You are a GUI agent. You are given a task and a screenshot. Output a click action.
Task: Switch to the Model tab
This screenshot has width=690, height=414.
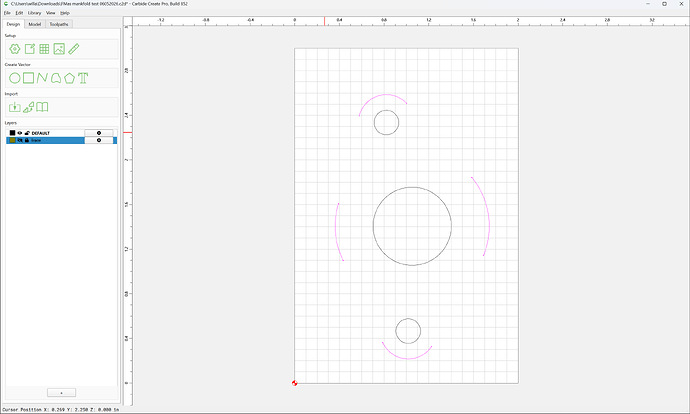tap(35, 24)
